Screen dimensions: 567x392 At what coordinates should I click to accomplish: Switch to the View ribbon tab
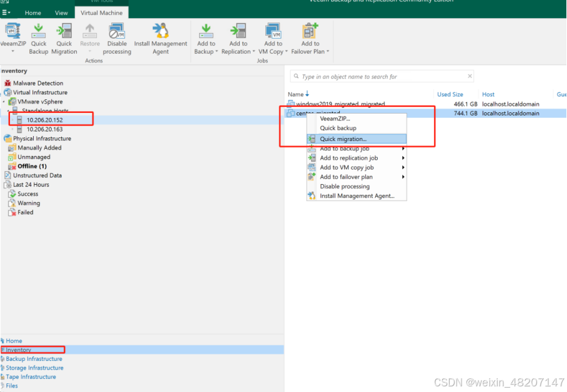click(x=61, y=12)
